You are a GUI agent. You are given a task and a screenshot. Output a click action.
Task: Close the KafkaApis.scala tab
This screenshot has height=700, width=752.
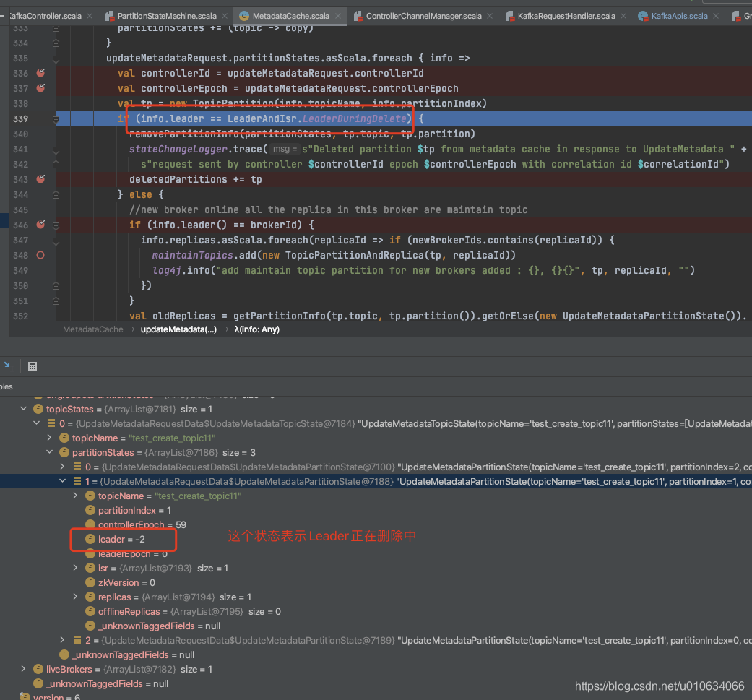tap(716, 16)
